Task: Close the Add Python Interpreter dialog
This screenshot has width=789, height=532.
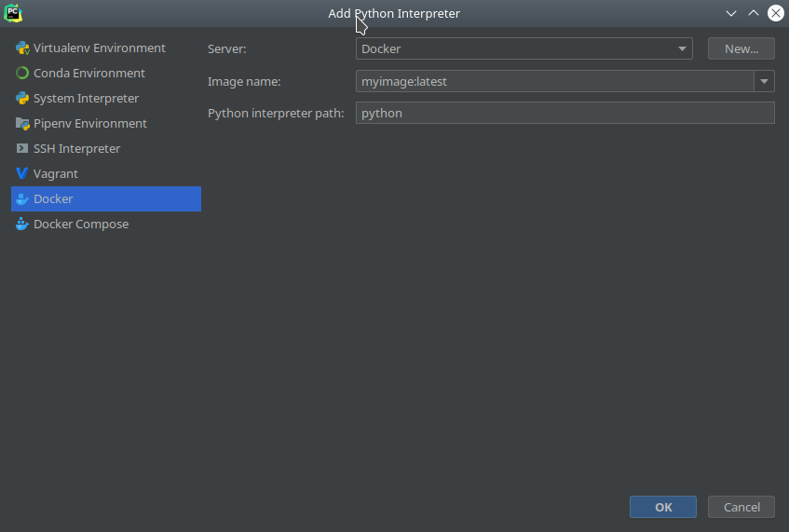Action: coord(776,14)
